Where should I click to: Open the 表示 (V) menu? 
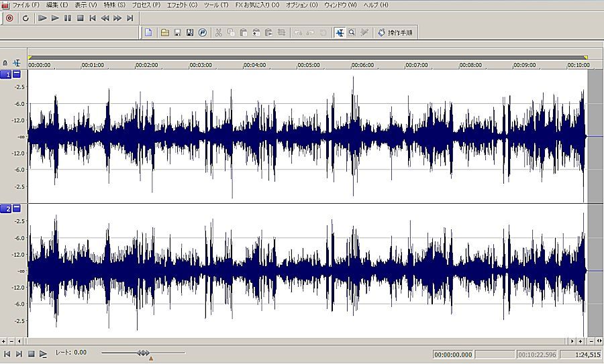85,5
